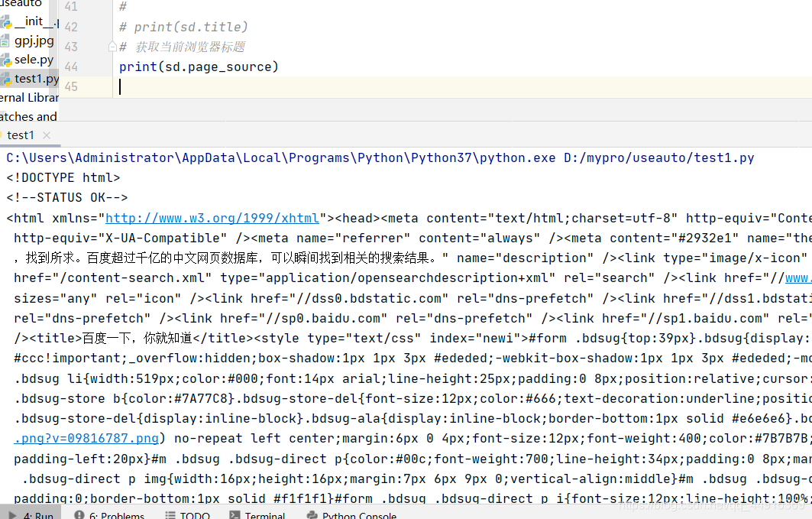Click line number 44 in gutter

coord(72,67)
